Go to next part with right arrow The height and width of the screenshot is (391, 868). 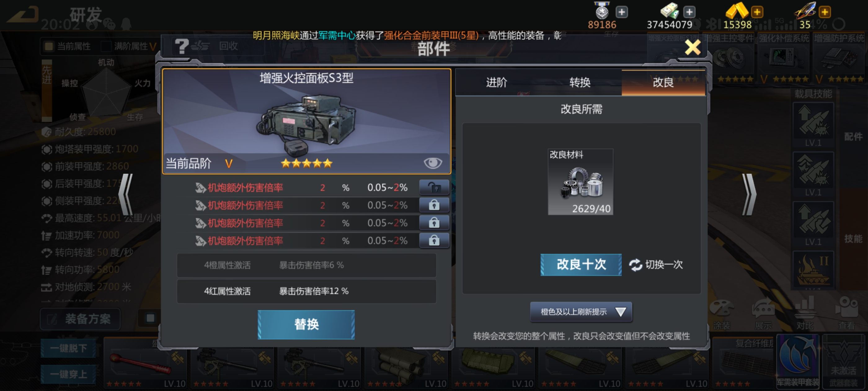click(x=749, y=195)
